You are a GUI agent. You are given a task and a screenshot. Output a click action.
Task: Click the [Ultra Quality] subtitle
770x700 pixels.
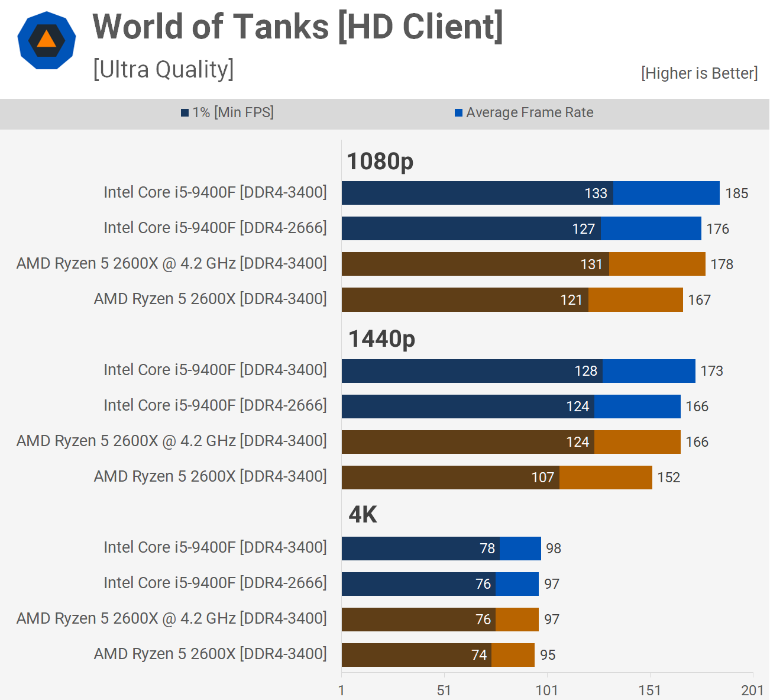pos(163,70)
